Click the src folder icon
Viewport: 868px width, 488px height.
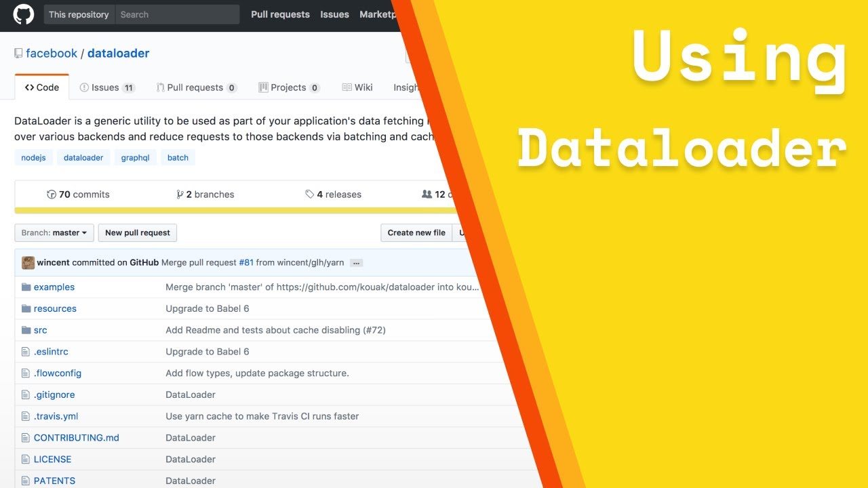pos(26,330)
